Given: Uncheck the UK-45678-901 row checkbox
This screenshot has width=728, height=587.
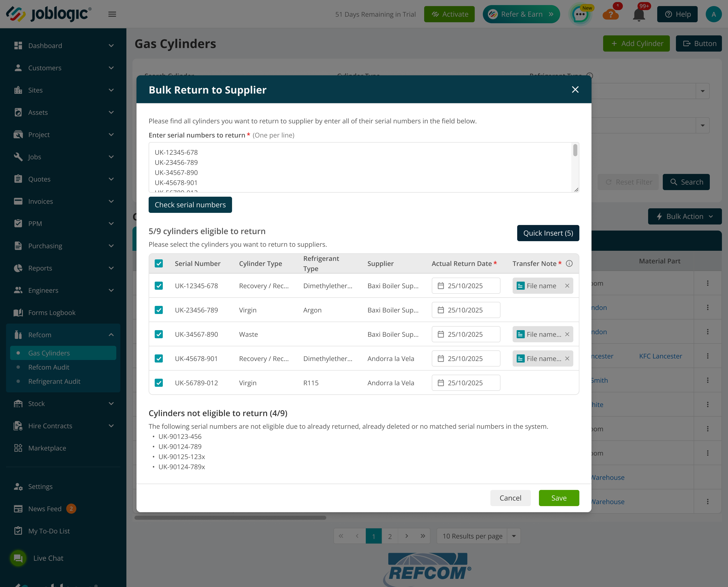Looking at the screenshot, I should 158,358.
